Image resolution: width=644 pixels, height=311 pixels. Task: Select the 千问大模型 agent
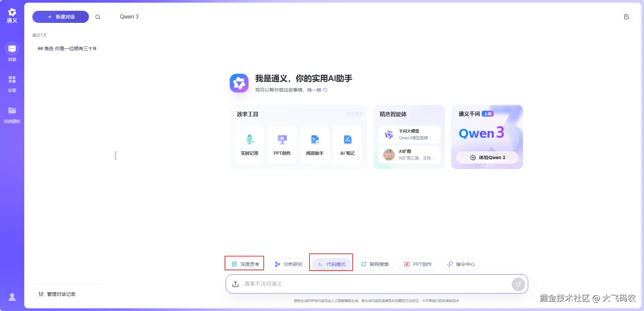point(410,134)
